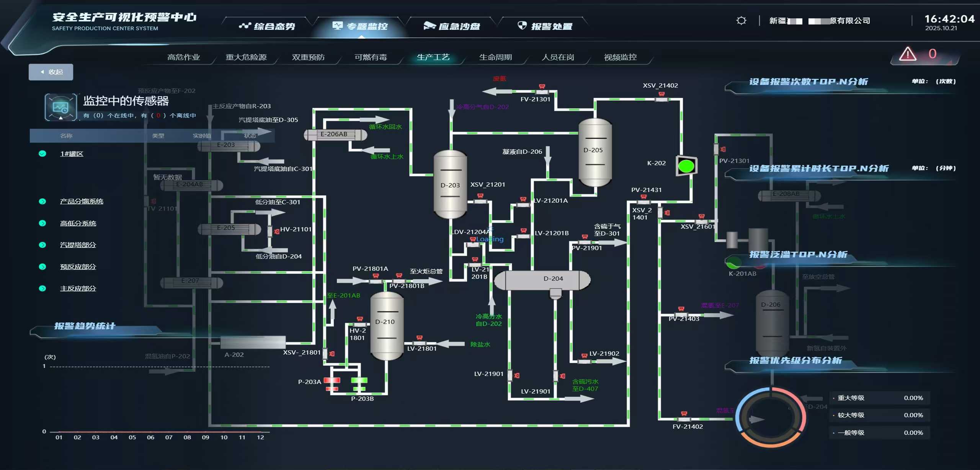Open the 汽提塔部分 link
This screenshot has width=980, height=470.
point(78,245)
